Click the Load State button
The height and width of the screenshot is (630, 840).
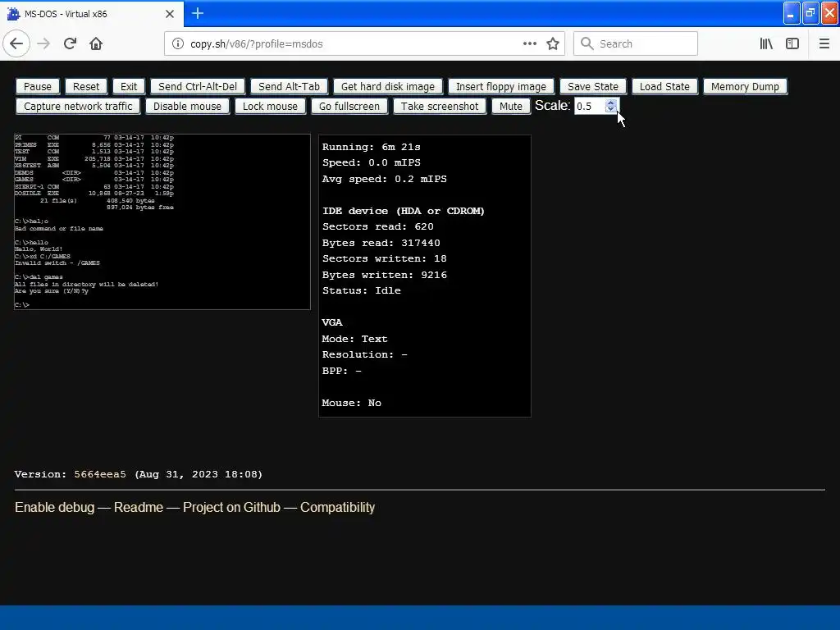[x=664, y=87]
